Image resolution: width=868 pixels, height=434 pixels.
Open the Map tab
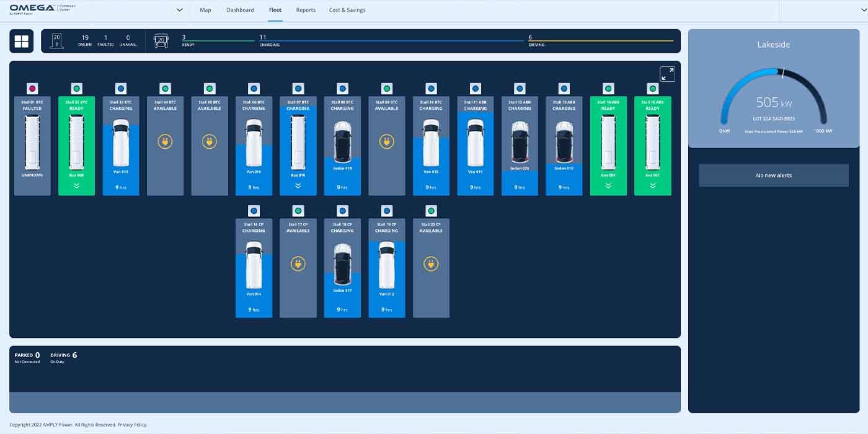205,10
